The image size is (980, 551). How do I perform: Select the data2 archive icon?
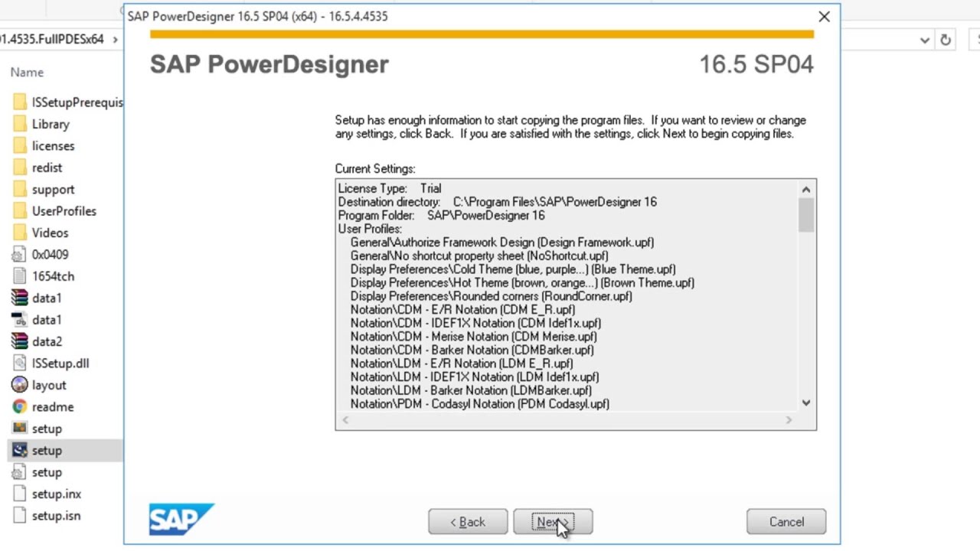click(x=20, y=341)
